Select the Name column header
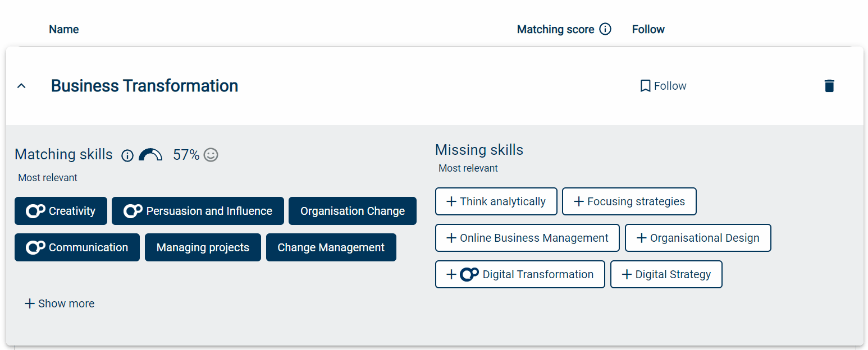The width and height of the screenshot is (868, 350). pyautogui.click(x=63, y=29)
